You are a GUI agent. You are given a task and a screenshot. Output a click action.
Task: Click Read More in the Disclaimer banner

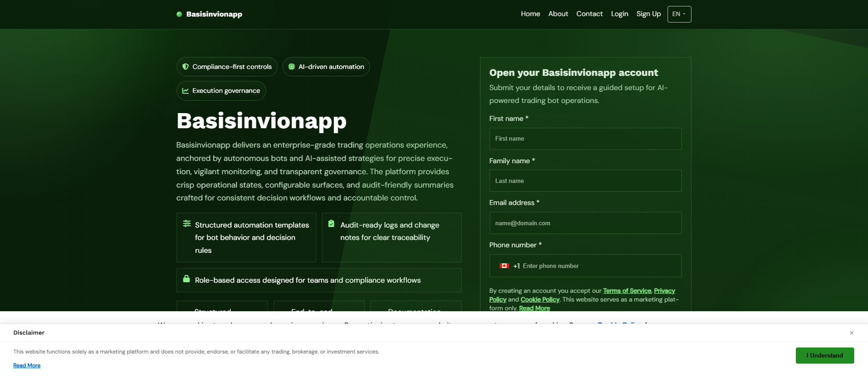[27, 365]
